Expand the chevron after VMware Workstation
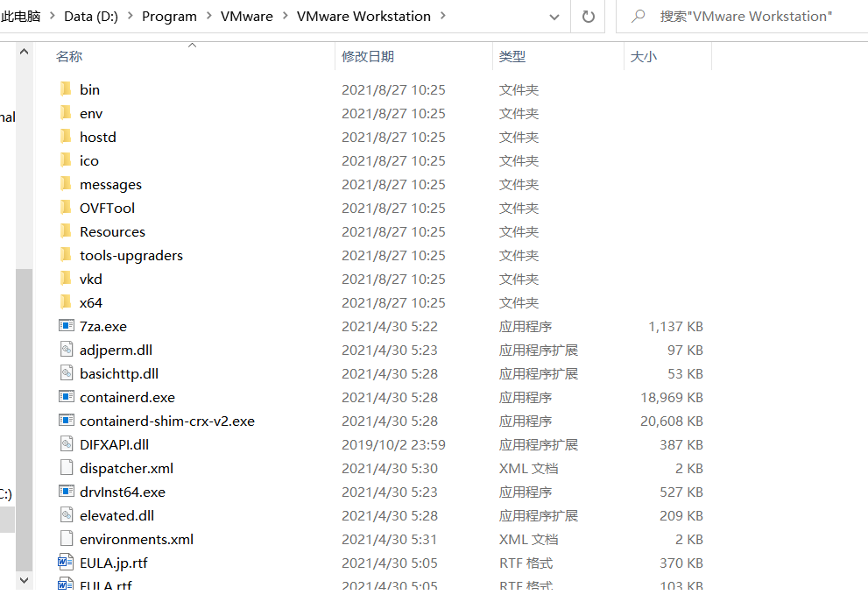Screen dimensions: 868x595 coord(443,16)
